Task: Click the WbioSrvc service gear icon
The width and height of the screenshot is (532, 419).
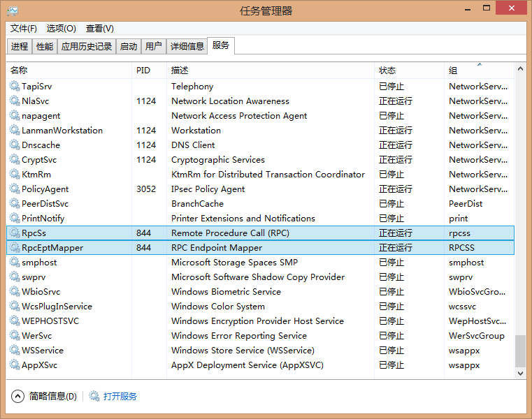Action: pyautogui.click(x=15, y=291)
